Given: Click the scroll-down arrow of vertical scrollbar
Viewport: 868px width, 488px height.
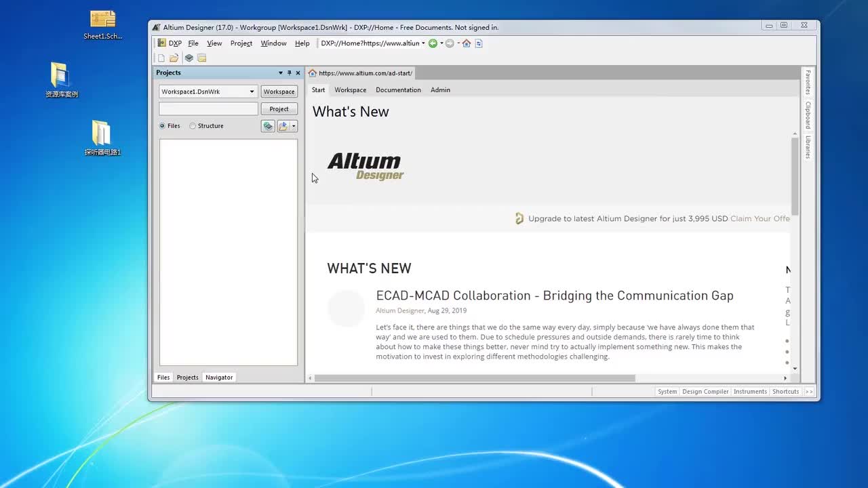Looking at the screenshot, I should coord(795,369).
